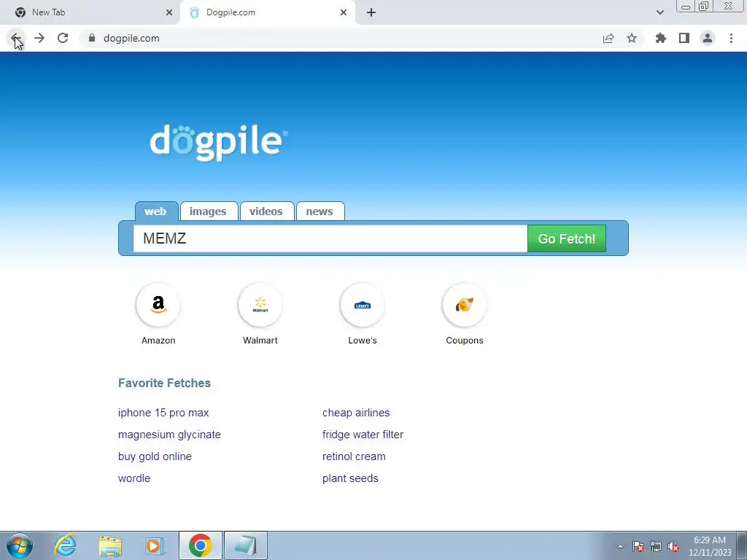Open the wordle link
747x560 pixels.
coord(134,478)
